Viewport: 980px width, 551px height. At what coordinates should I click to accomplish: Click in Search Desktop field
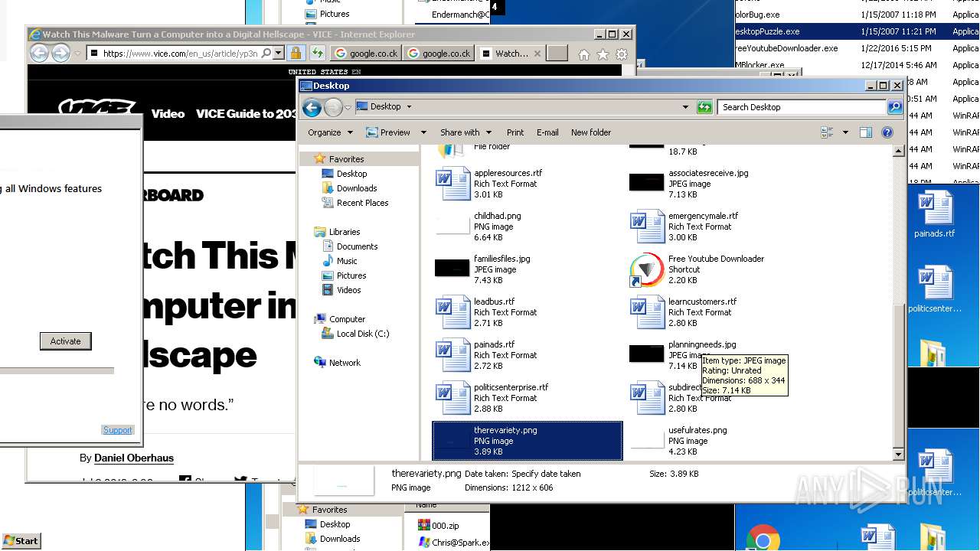[x=802, y=107]
